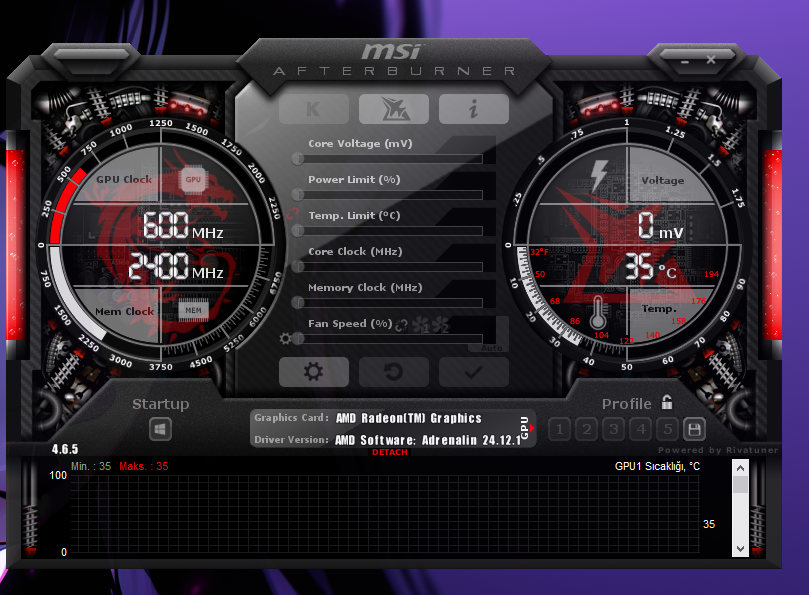809x595 pixels.
Task: Toggle fan sync icon next to Fan Speed
Action: [x=401, y=325]
